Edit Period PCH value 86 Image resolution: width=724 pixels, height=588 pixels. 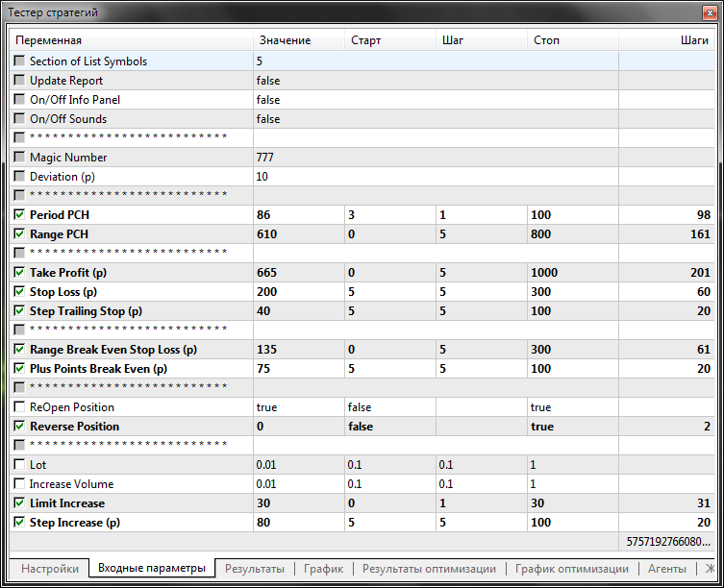(x=299, y=214)
